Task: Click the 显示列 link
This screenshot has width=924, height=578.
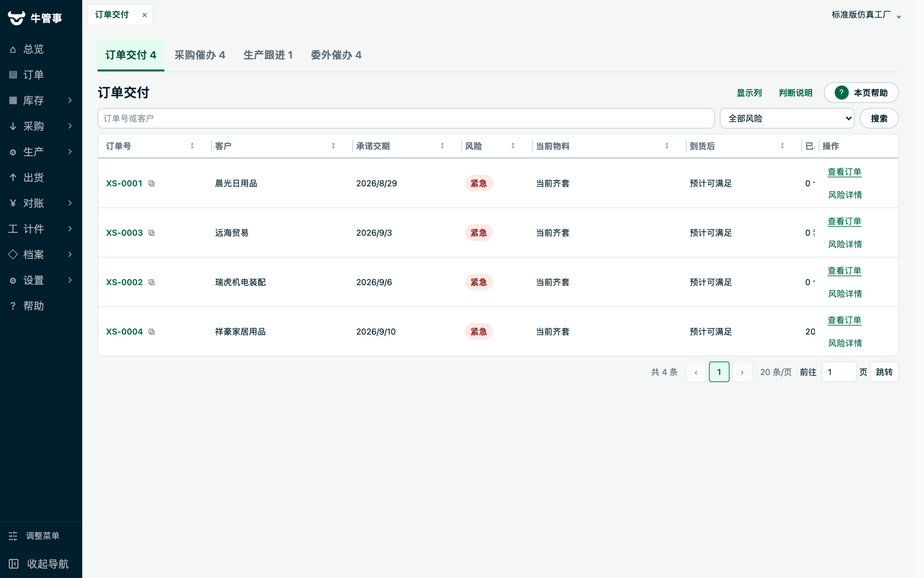Action: pos(749,93)
